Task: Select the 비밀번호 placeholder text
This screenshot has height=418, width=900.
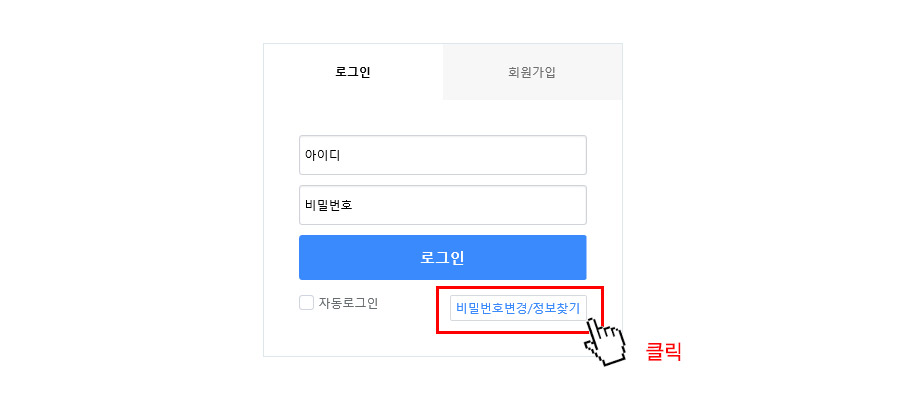Action: (x=329, y=205)
